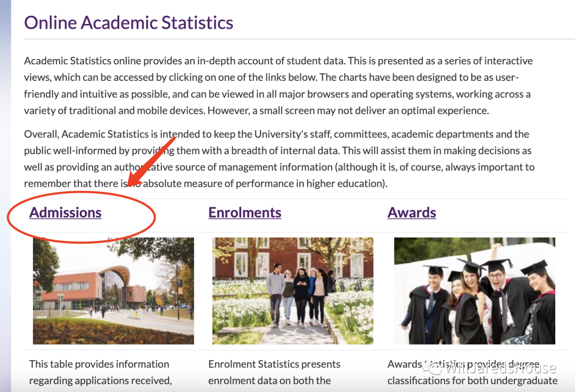Open the Admissions link
Viewport: 575px width, 392px height.
click(65, 213)
